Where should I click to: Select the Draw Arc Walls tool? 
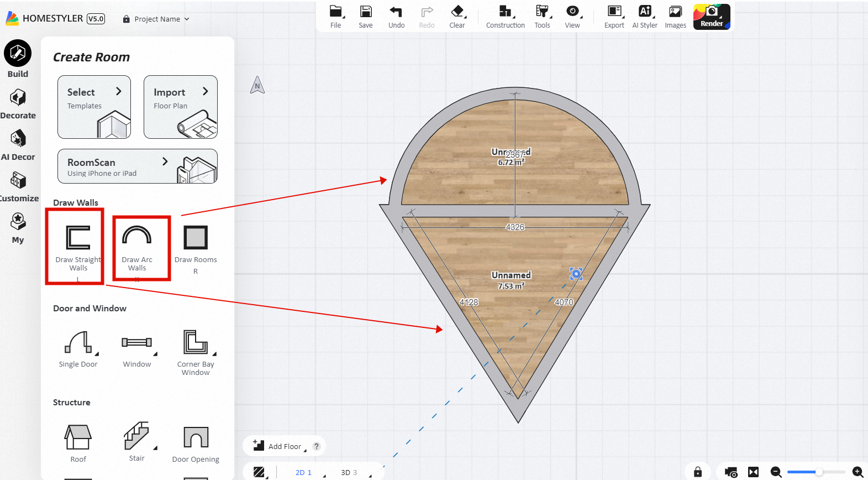(x=137, y=247)
